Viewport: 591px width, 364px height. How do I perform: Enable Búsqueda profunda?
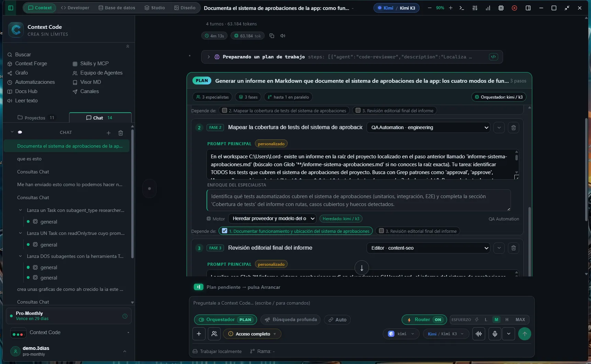[291, 320]
